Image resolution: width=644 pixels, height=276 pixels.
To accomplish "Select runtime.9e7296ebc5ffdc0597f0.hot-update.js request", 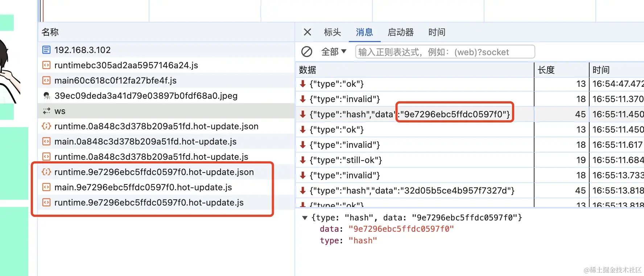I will click(x=166, y=202).
